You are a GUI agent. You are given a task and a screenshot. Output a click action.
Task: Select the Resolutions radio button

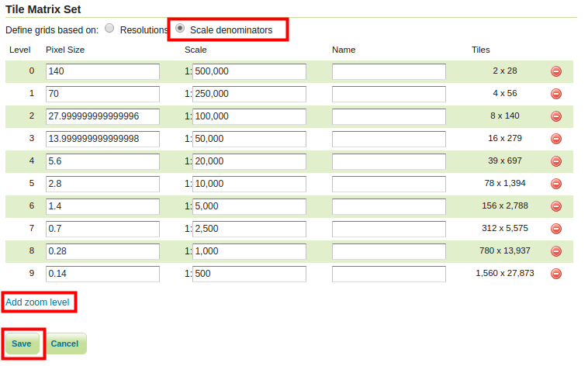point(109,29)
